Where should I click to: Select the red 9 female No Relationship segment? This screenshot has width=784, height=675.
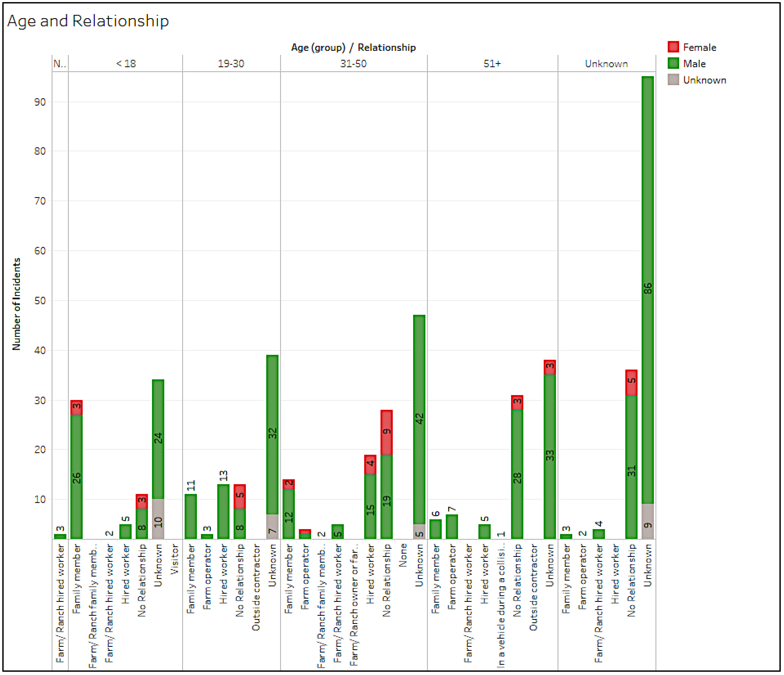386,432
